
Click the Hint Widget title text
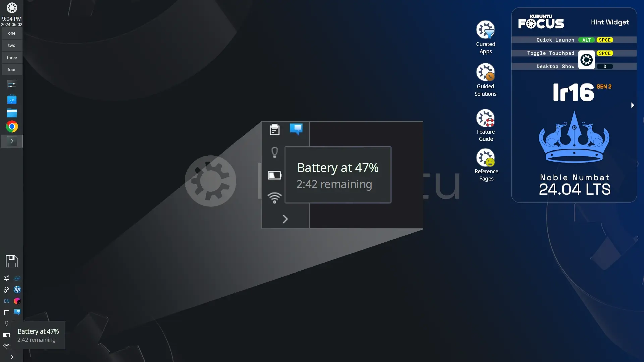pos(609,22)
